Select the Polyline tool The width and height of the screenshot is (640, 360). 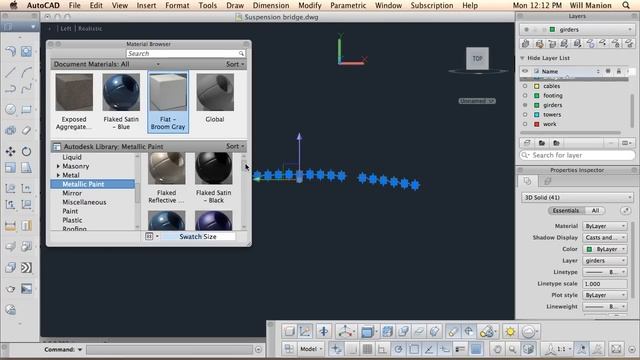point(11,88)
